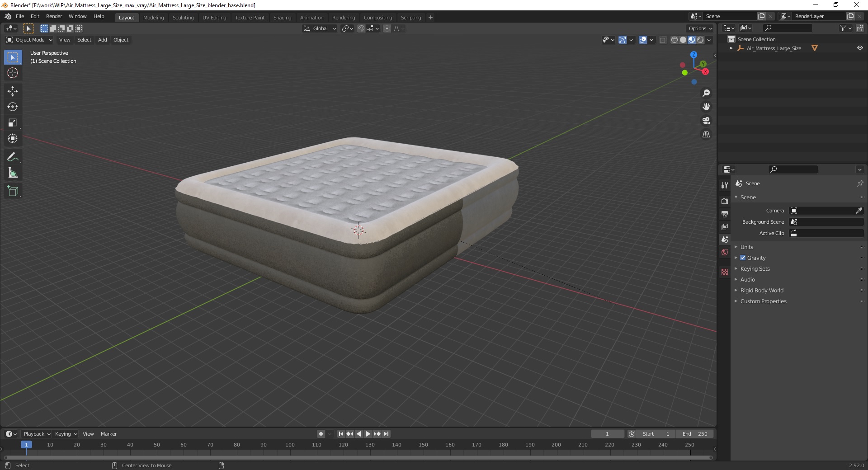Toggle camera view icon
This screenshot has height=470, width=868.
(706, 121)
